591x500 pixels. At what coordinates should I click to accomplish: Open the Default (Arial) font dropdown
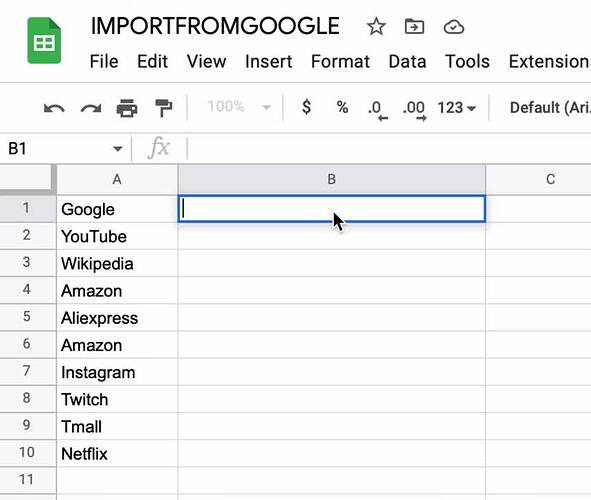pyautogui.click(x=550, y=108)
